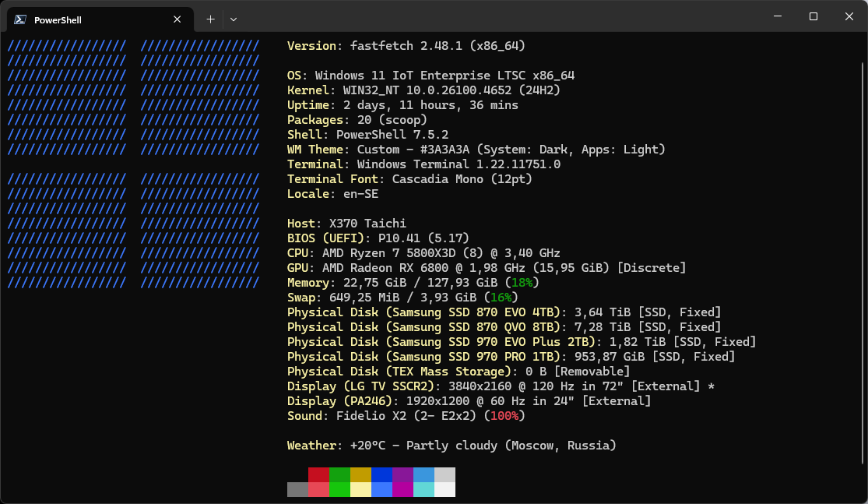Click 'Samsung SSD 870 EVO 4TB' disk line
868x504 pixels.
pyautogui.click(x=504, y=312)
